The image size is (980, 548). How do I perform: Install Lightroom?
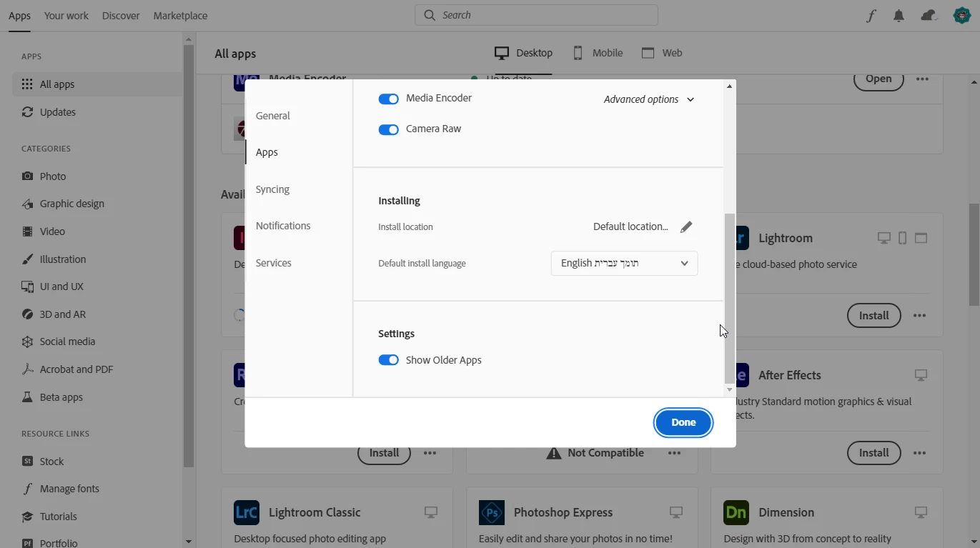tap(873, 316)
